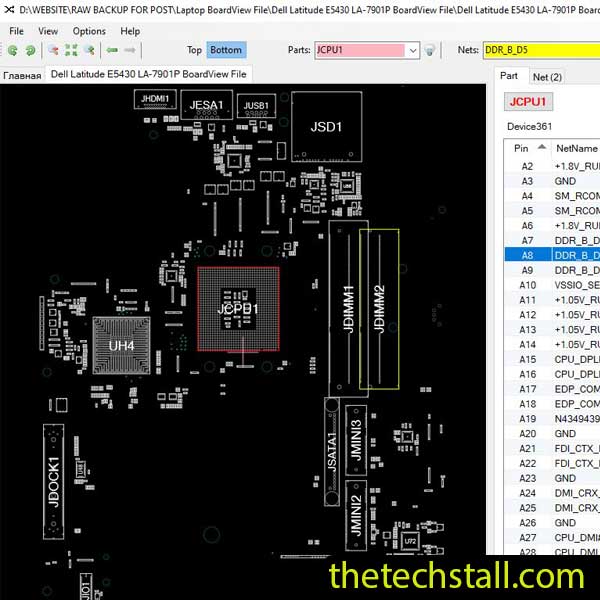600x600 pixels.
Task: Select the Dell Latitude E5430 LA-7901P BoardView File tab
Action: pos(148,74)
